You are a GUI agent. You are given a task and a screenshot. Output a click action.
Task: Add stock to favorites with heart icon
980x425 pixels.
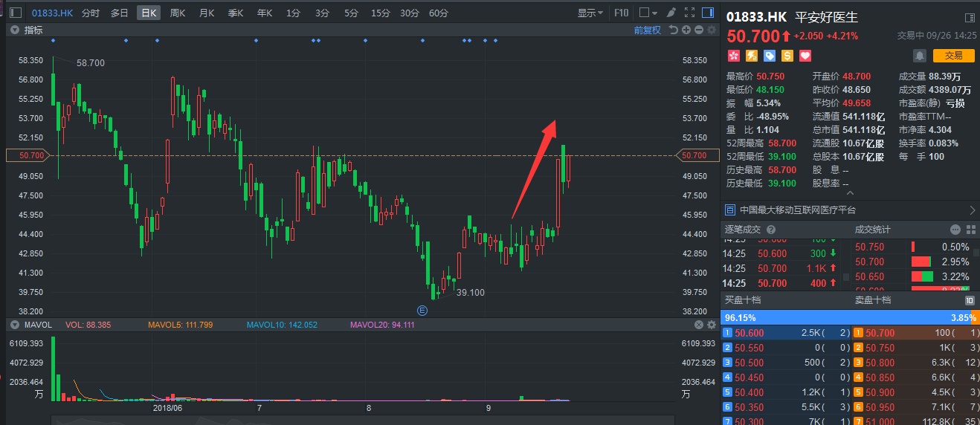(x=805, y=56)
